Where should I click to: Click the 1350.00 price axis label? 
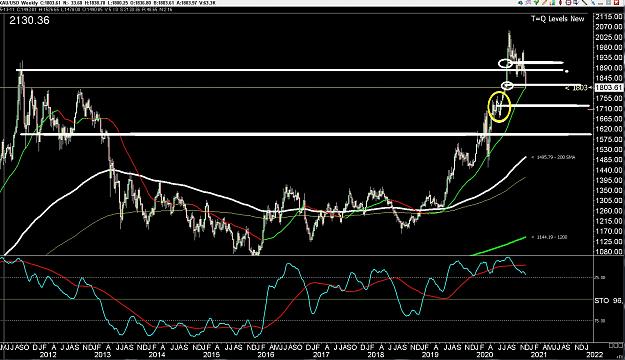[x=608, y=191]
